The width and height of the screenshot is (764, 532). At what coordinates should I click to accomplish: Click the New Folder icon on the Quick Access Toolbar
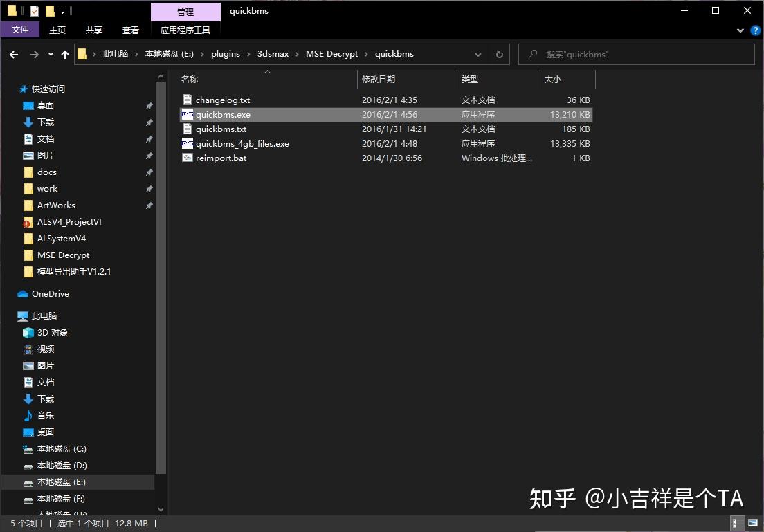(x=50, y=10)
